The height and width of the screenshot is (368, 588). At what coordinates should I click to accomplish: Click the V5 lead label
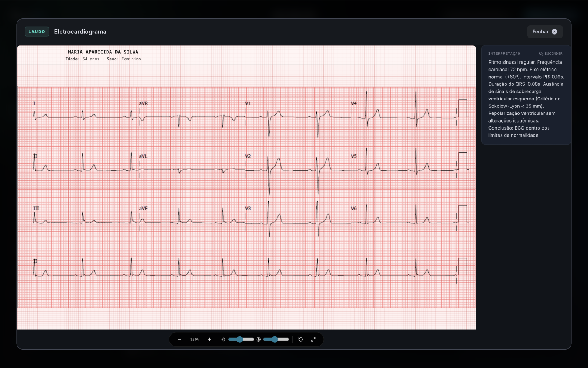coord(354,156)
